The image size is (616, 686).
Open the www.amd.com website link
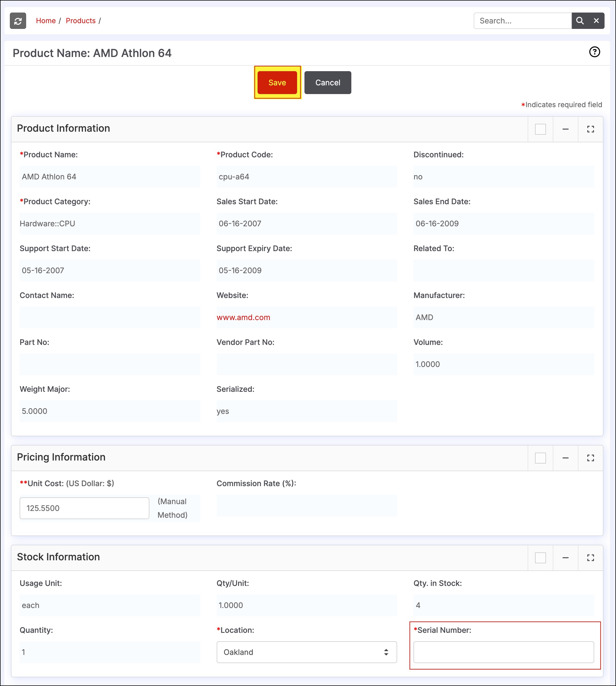click(243, 317)
